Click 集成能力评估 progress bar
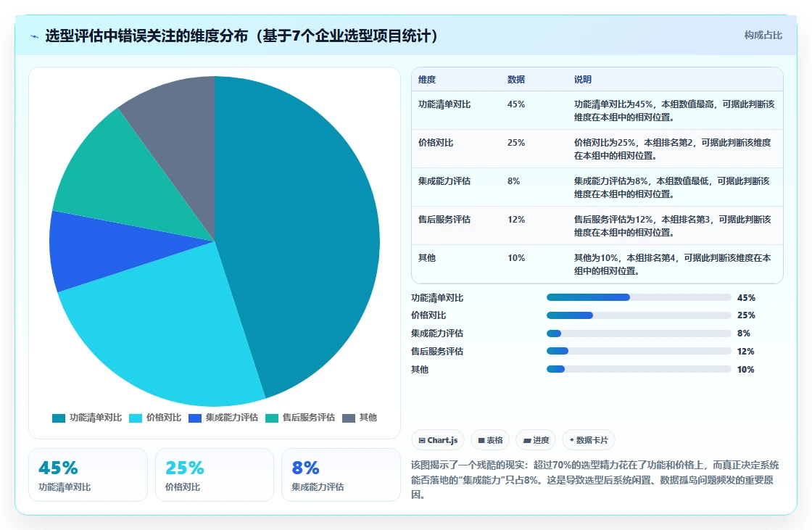Viewport: 812px width, 530px height. coord(639,334)
